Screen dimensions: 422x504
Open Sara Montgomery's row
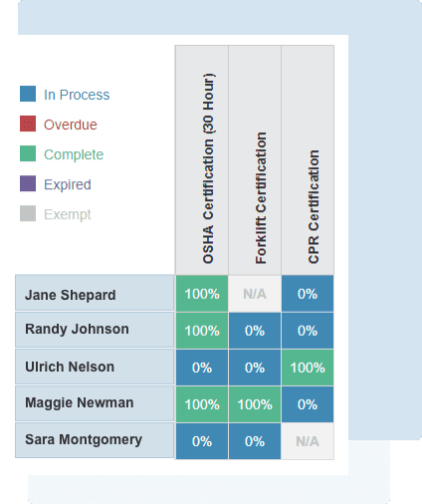pyautogui.click(x=95, y=440)
